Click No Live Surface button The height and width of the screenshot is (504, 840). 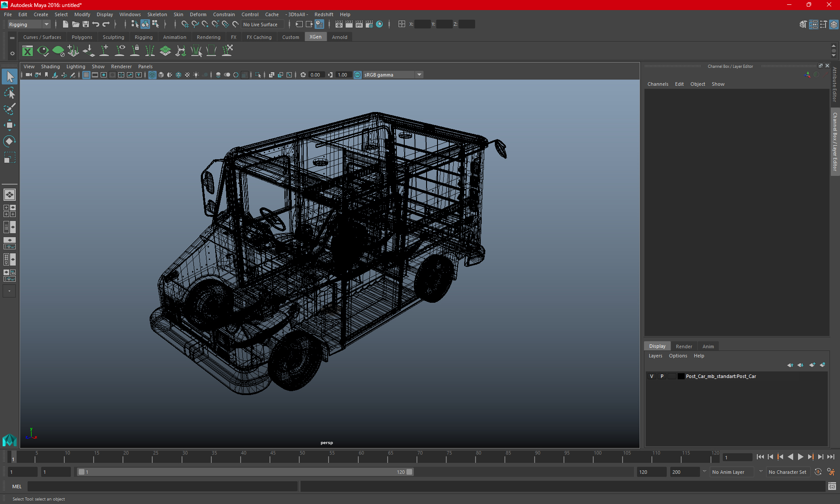pos(262,24)
